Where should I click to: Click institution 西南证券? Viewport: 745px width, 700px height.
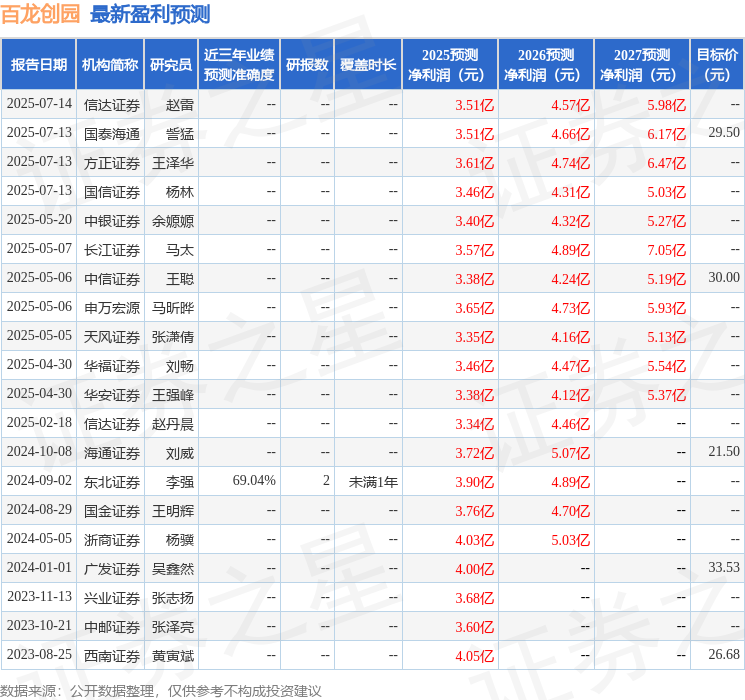pyautogui.click(x=112, y=656)
